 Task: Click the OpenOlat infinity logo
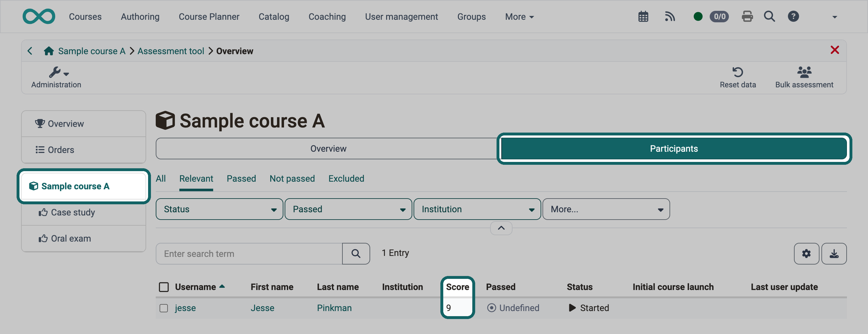click(39, 17)
